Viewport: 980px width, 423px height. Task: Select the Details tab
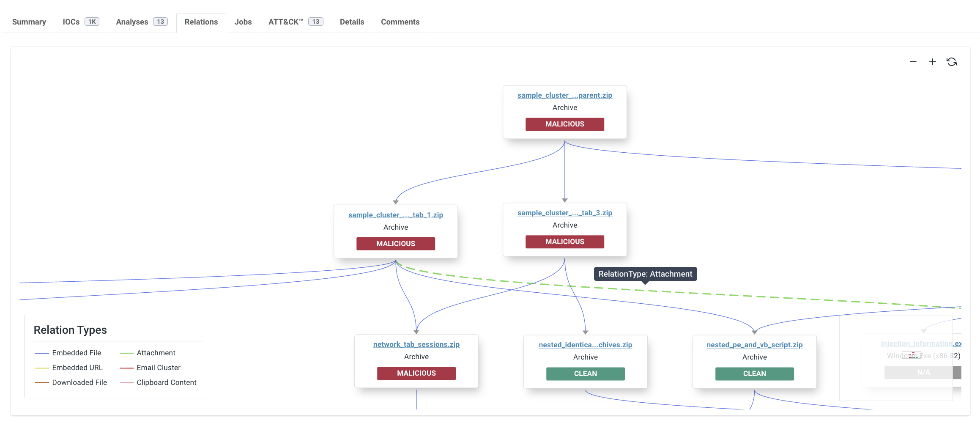(x=352, y=22)
